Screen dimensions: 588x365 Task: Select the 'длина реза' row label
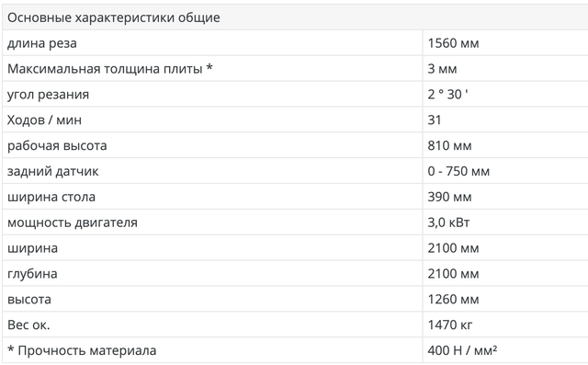42,43
